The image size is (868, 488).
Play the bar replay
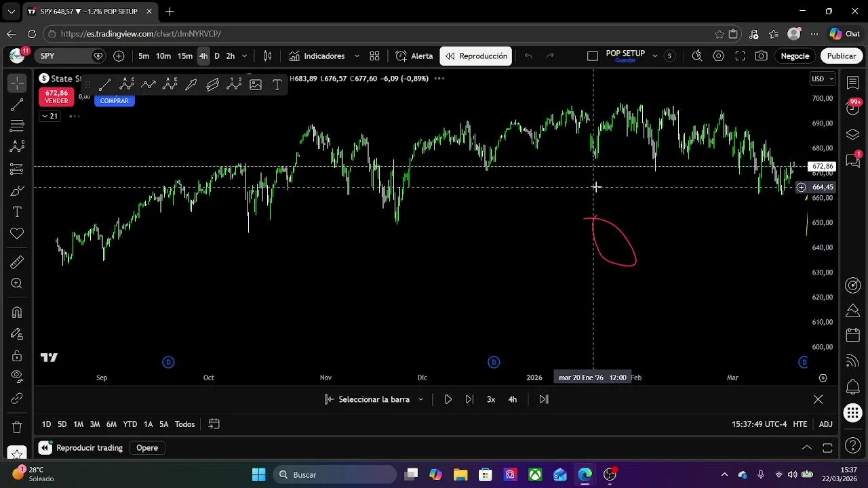[448, 399]
